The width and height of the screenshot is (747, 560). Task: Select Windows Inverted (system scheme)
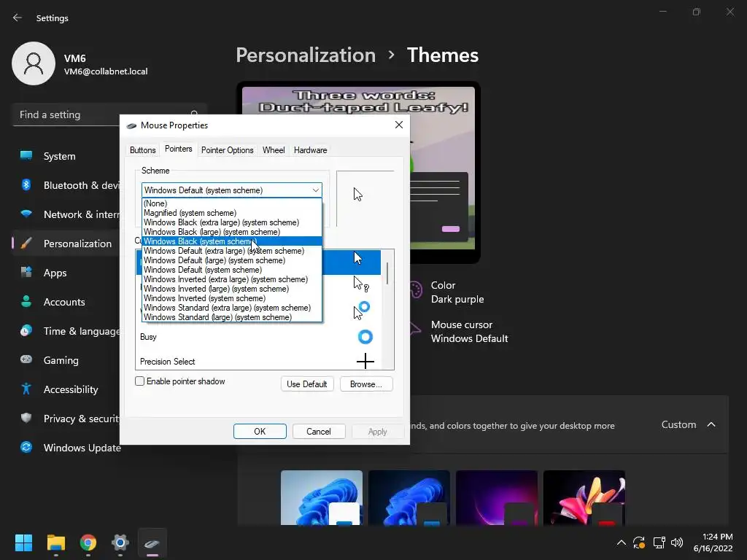pyautogui.click(x=232, y=298)
